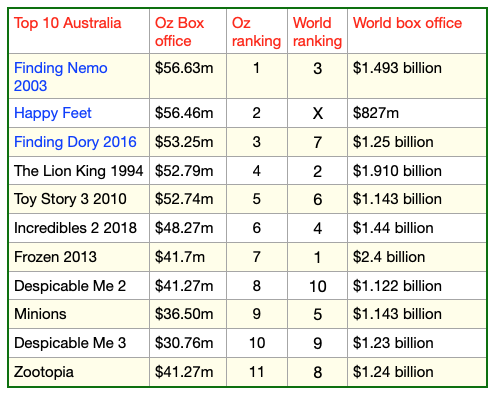Click the Oz Box office column header
The image size is (499, 394).
tap(179, 32)
